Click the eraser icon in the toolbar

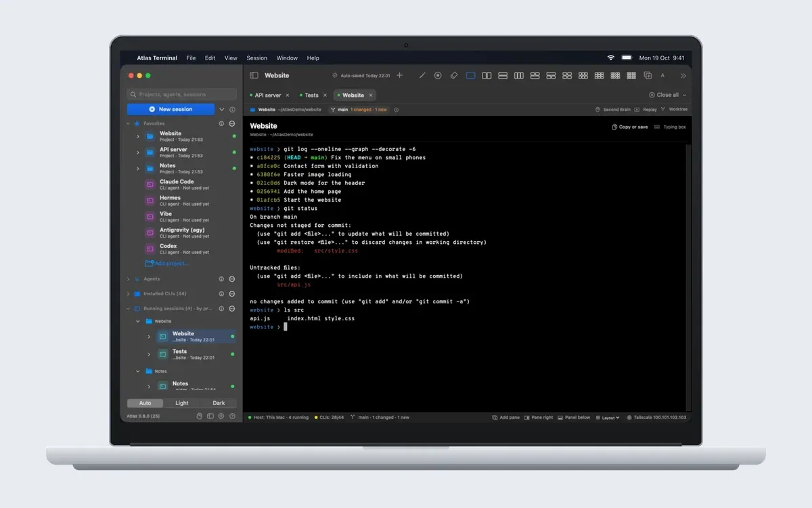click(454, 75)
